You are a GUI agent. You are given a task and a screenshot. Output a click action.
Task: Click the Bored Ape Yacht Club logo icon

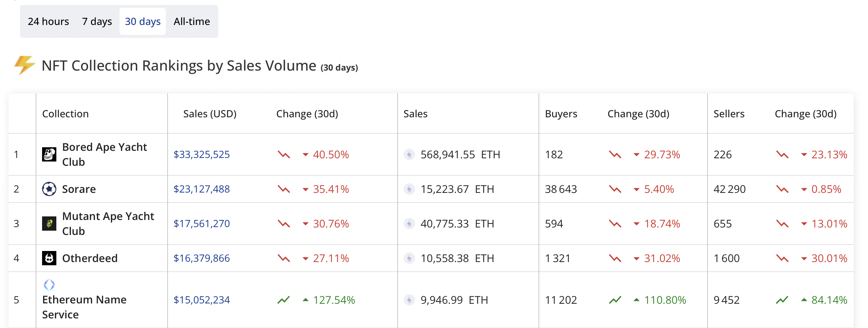49,154
